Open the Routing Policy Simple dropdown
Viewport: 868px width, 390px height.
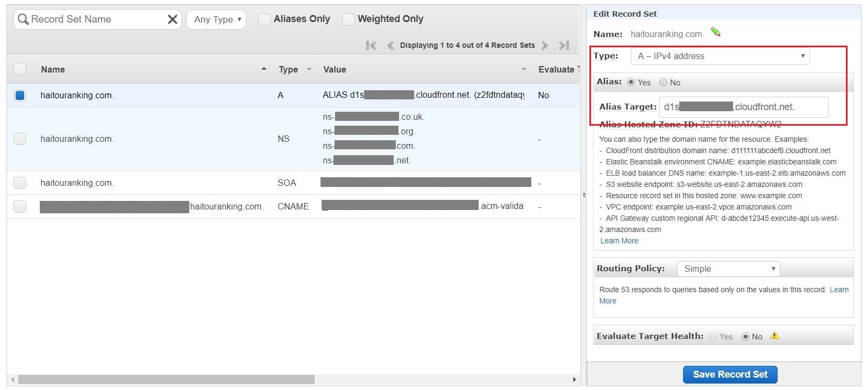click(x=728, y=269)
